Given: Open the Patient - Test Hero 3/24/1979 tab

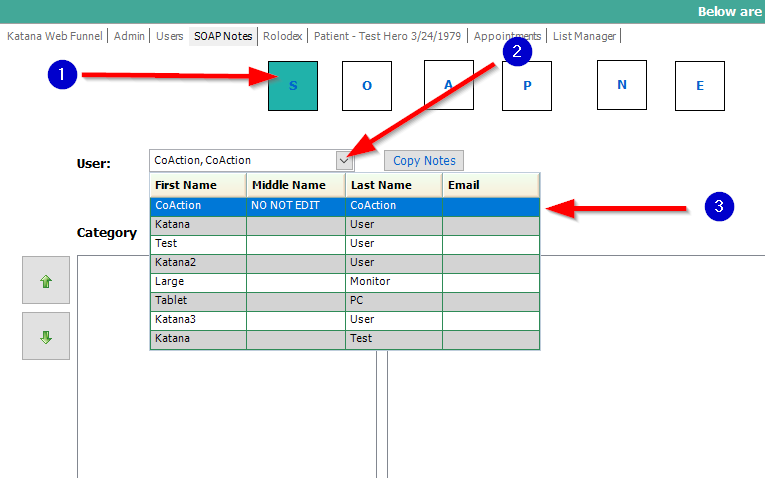Looking at the screenshot, I should click(x=387, y=36).
